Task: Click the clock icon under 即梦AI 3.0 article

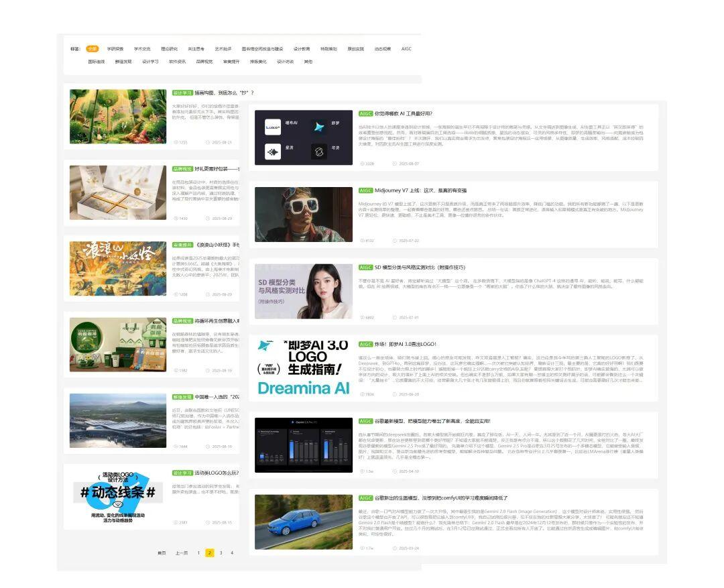Action: pos(395,394)
